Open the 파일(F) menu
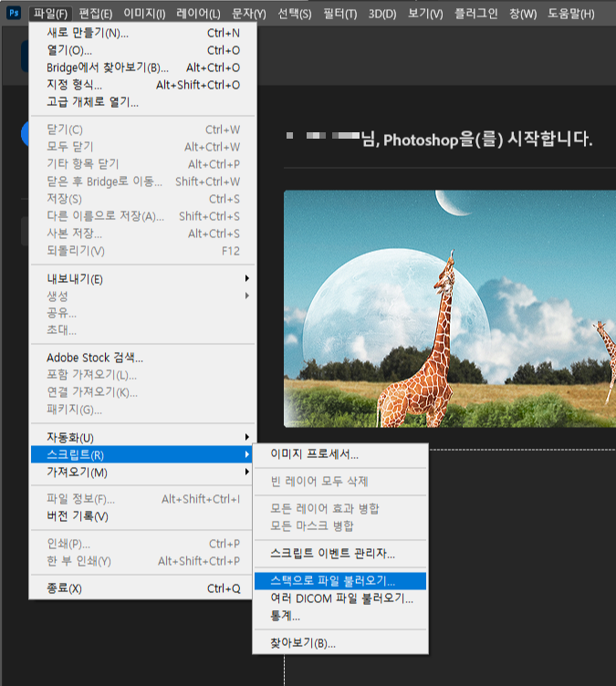This screenshot has height=686, width=616. 50,14
